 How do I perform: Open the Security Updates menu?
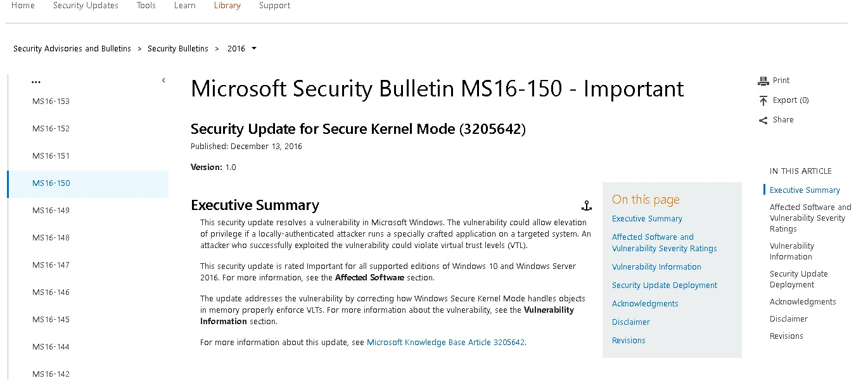[86, 6]
